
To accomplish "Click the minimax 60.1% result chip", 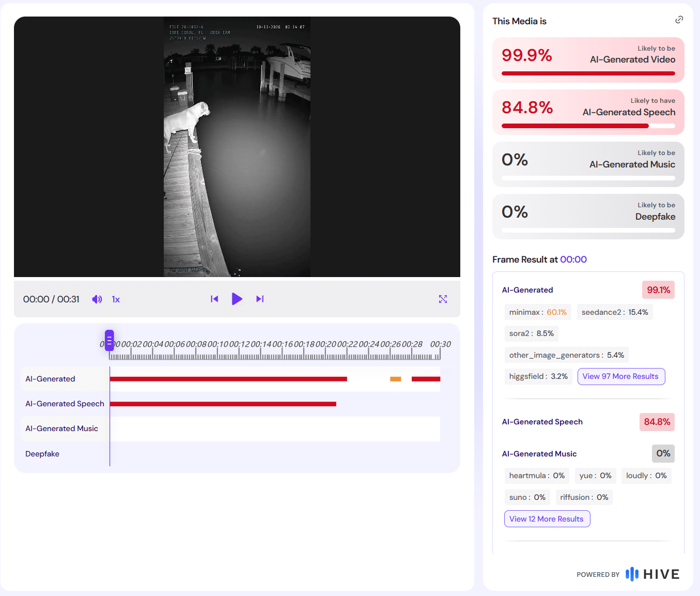I will 538,312.
